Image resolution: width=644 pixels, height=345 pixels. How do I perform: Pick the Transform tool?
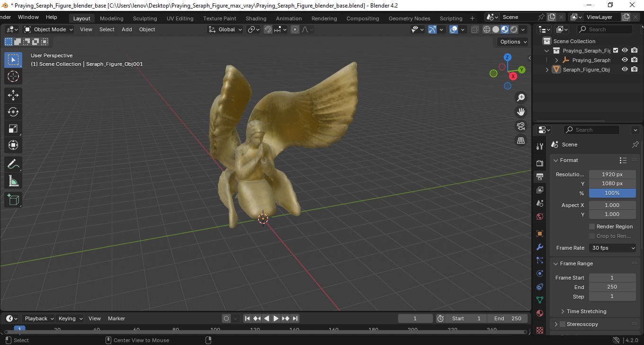click(13, 145)
